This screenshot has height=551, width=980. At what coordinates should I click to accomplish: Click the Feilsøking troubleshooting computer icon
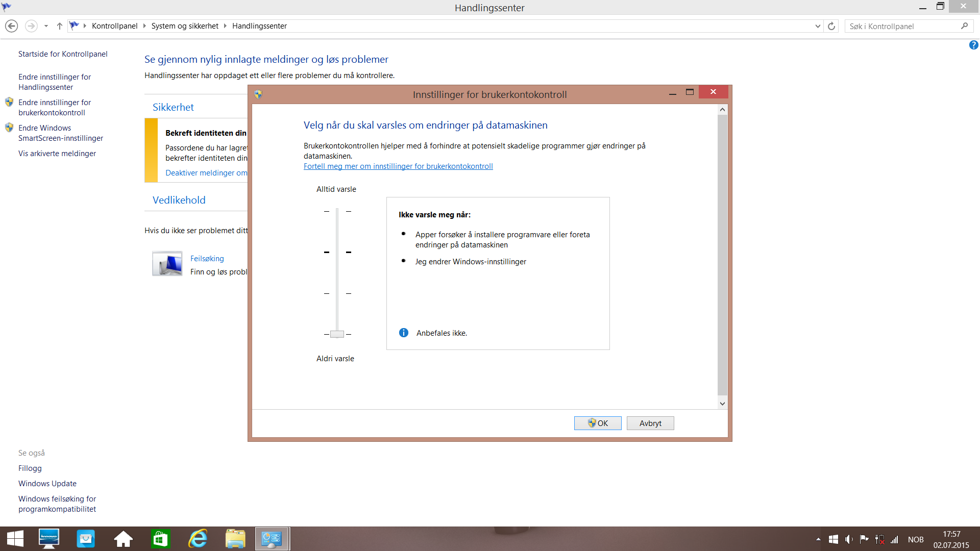click(167, 264)
